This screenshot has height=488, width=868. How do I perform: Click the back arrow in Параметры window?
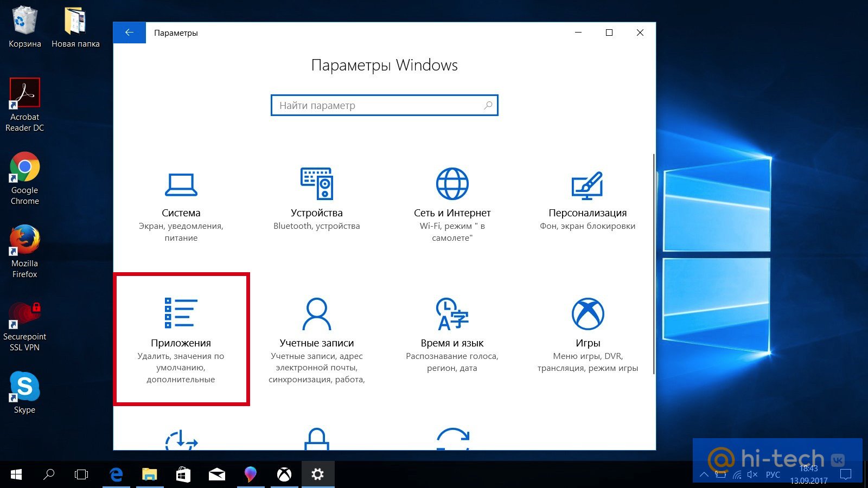[x=129, y=33]
